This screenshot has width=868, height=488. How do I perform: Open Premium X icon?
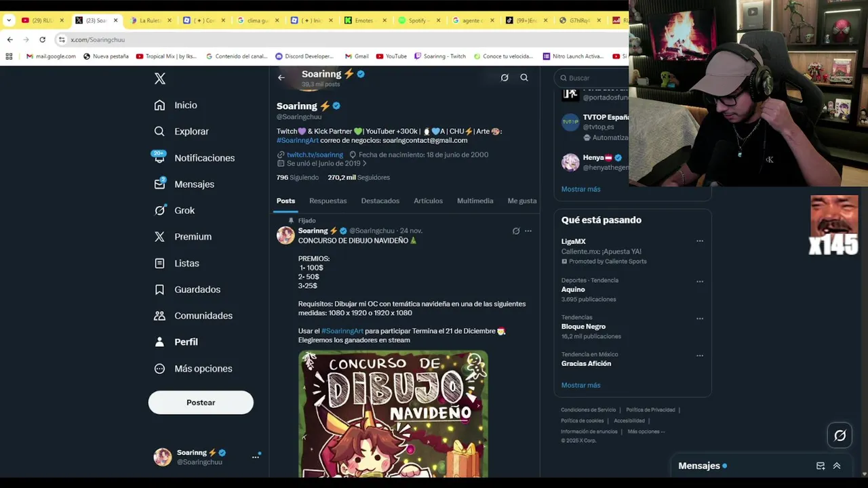[159, 237]
